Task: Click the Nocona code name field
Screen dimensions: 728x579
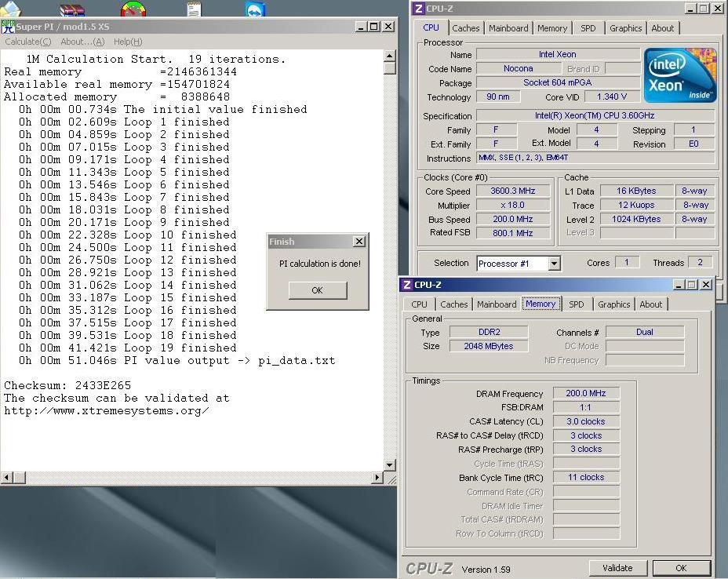Action: pyautogui.click(x=519, y=68)
